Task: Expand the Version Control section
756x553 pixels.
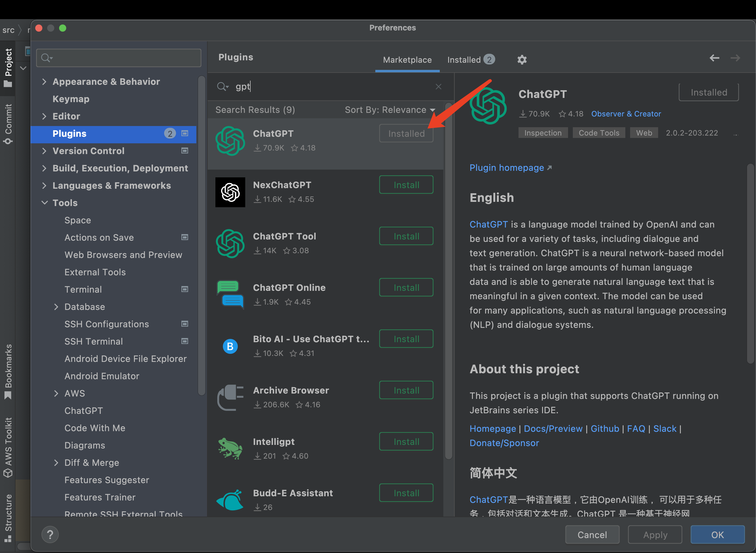Action: point(44,150)
